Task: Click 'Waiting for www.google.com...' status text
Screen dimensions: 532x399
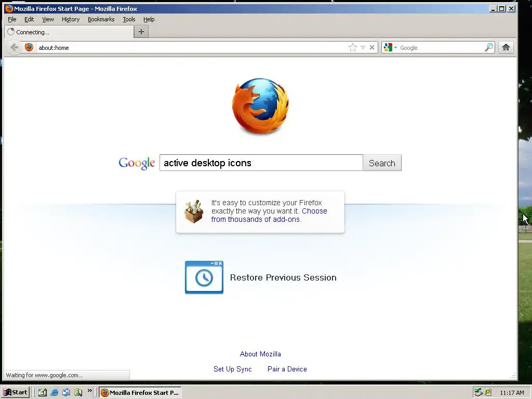Action: [x=45, y=375]
